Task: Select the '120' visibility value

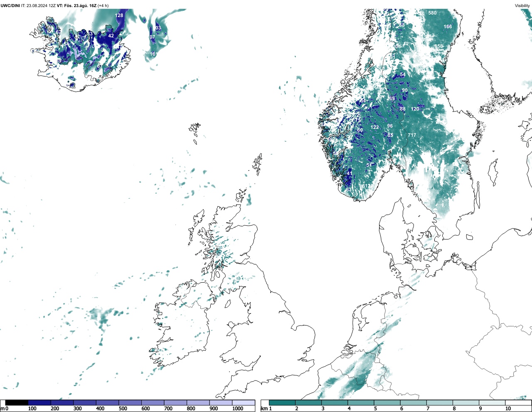Action: [415, 109]
